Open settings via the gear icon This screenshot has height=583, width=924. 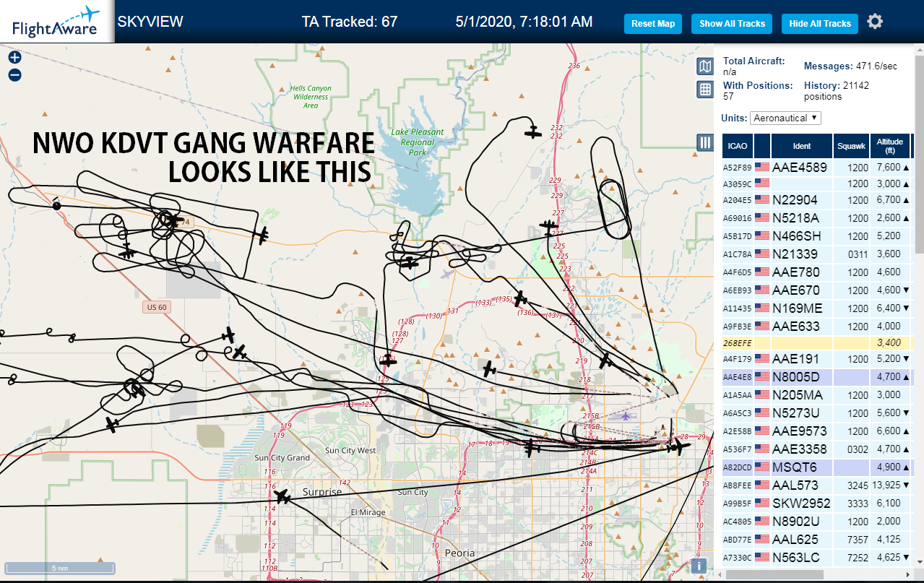tap(875, 22)
